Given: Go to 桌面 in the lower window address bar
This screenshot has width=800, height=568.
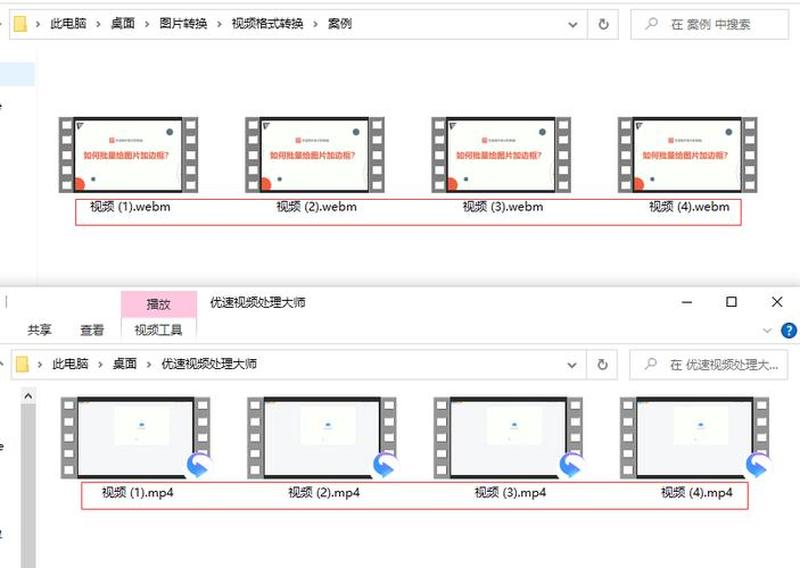Looking at the screenshot, I should [124, 364].
